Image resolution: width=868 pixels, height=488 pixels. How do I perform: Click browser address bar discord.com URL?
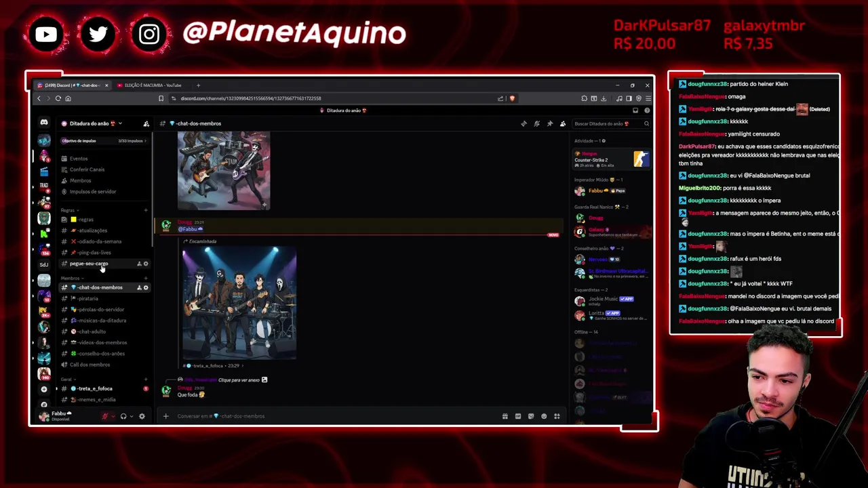[x=251, y=98]
